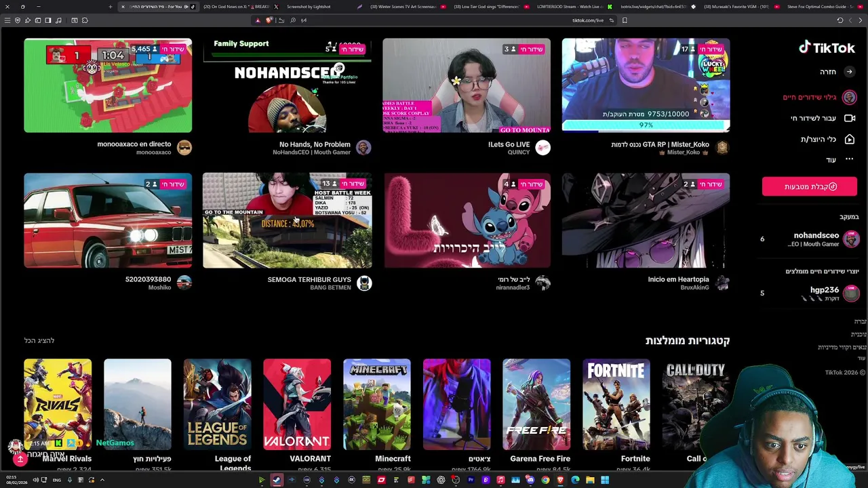Open a new browser tab
This screenshot has width=868, height=488.
pos(110,7)
